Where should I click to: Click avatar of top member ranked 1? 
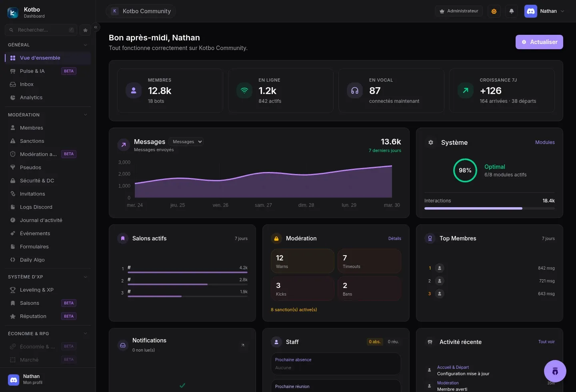[440, 268]
